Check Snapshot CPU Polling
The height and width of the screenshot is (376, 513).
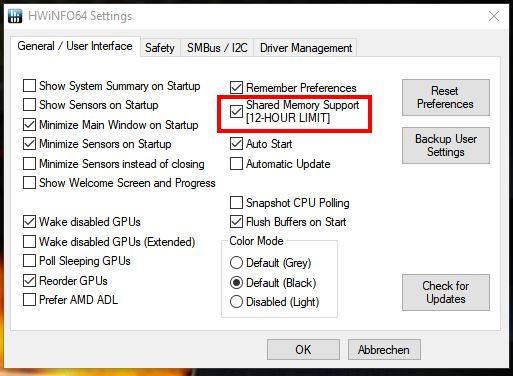(x=236, y=202)
